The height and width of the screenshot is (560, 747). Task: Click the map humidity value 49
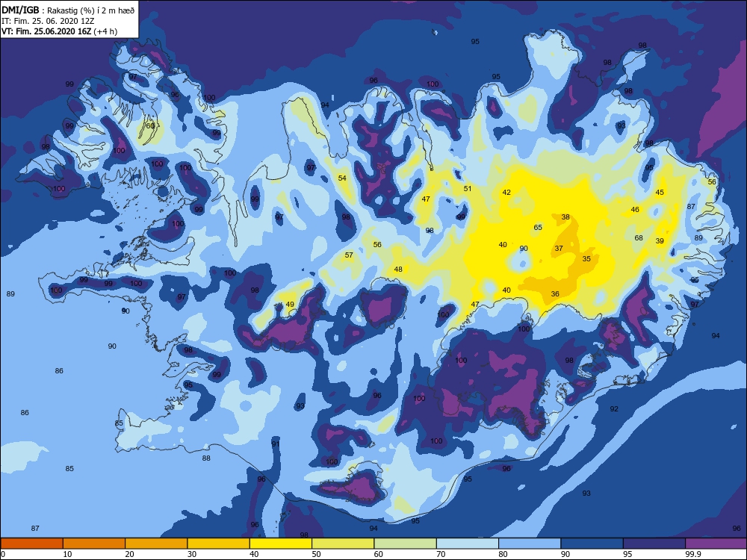tap(290, 305)
